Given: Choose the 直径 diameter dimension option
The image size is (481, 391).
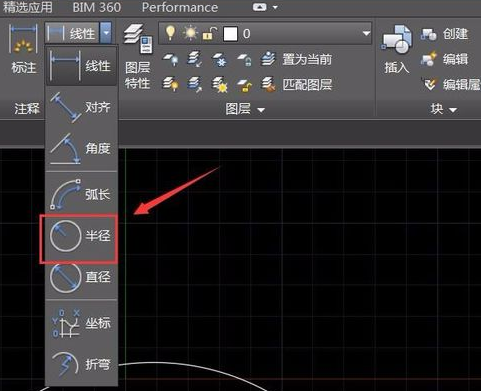Looking at the screenshot, I should [80, 277].
